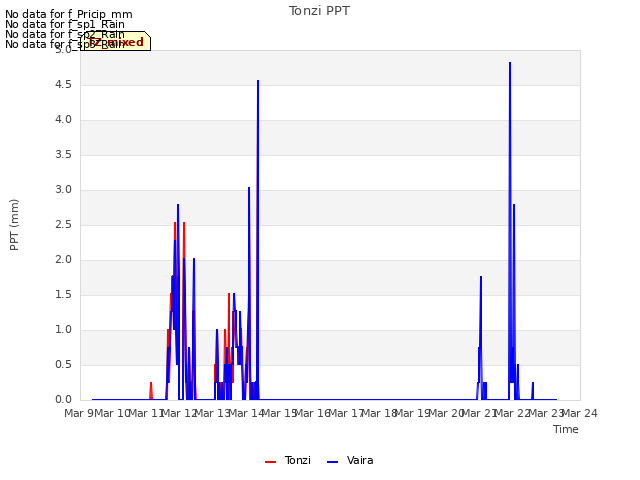Click the 'No data for f_Pricip_mm' message
Image resolution: width=640 pixels, height=480 pixels.
tap(69, 14)
